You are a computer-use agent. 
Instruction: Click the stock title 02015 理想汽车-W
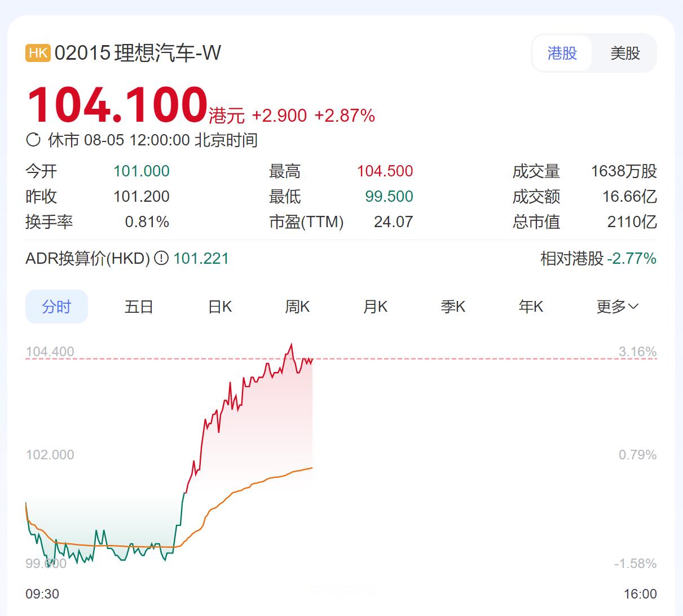pos(138,53)
